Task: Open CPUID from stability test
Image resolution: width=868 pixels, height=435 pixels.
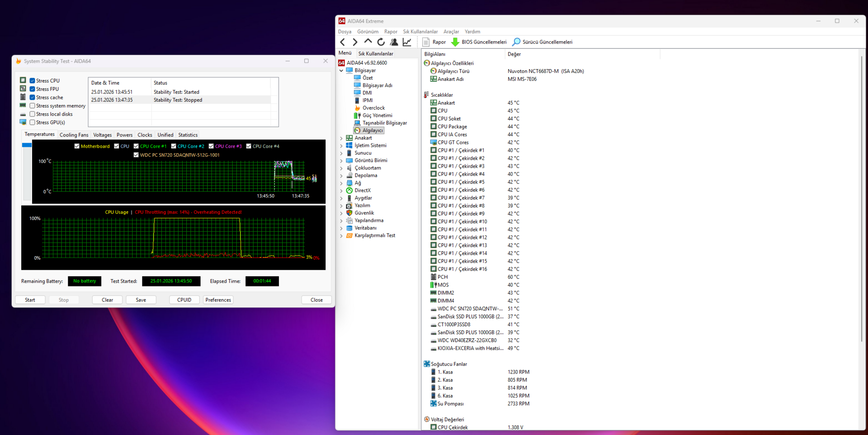Action: tap(184, 300)
